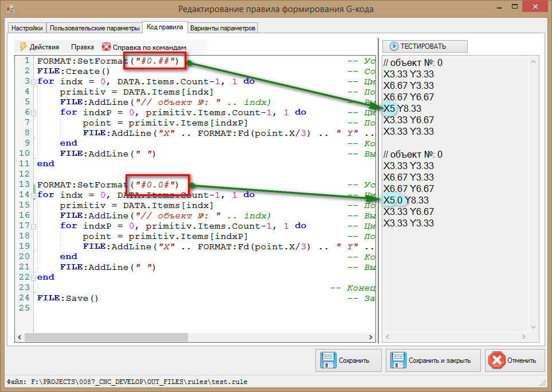Viewport: 552px width, 392px height.
Task: Run the ТЕСТИРОВАТЬ button
Action: pyautogui.click(x=425, y=46)
